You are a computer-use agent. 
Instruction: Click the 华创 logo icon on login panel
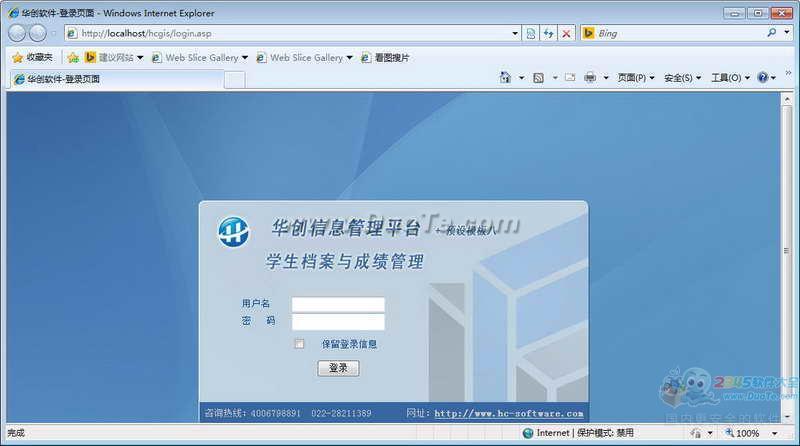coord(234,232)
